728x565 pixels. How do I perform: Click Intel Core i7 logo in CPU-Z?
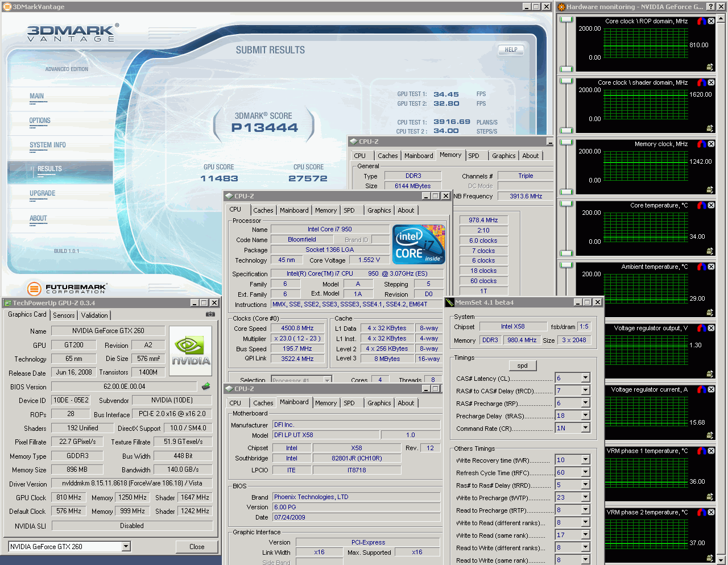click(x=419, y=244)
